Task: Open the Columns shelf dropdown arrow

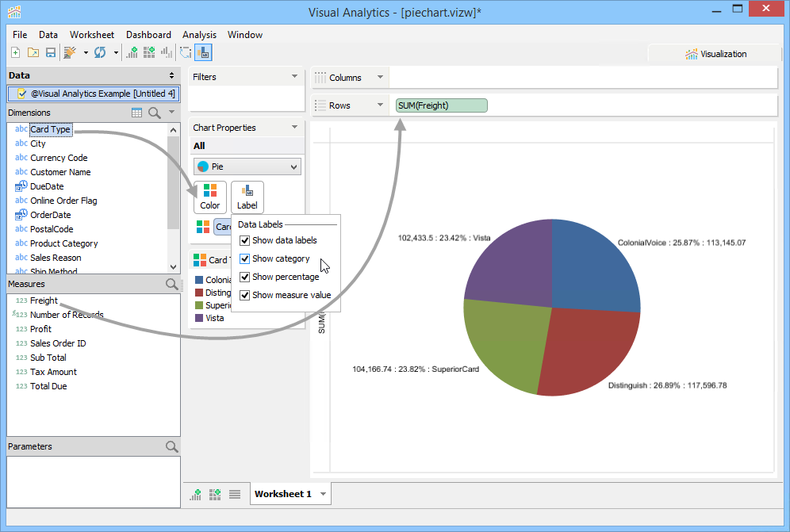Action: 381,77
